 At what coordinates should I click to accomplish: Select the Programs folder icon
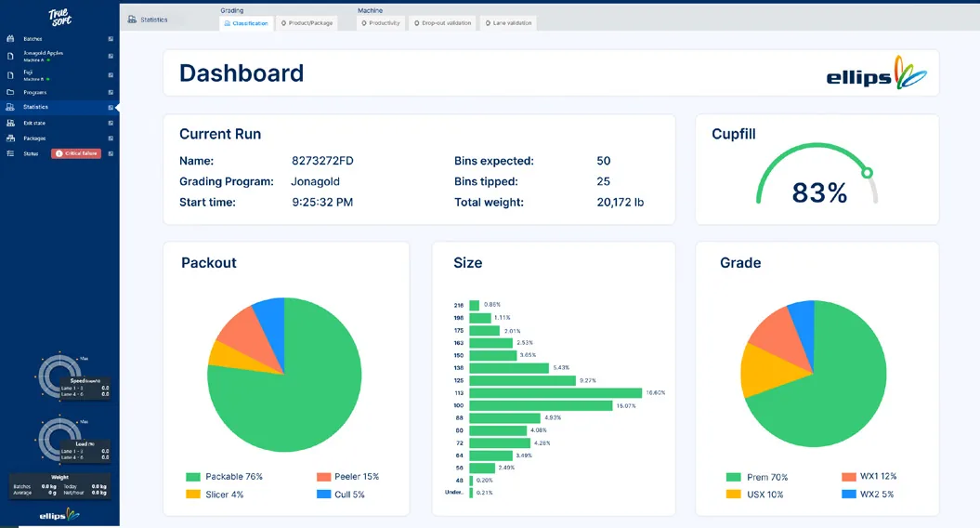(x=10, y=92)
